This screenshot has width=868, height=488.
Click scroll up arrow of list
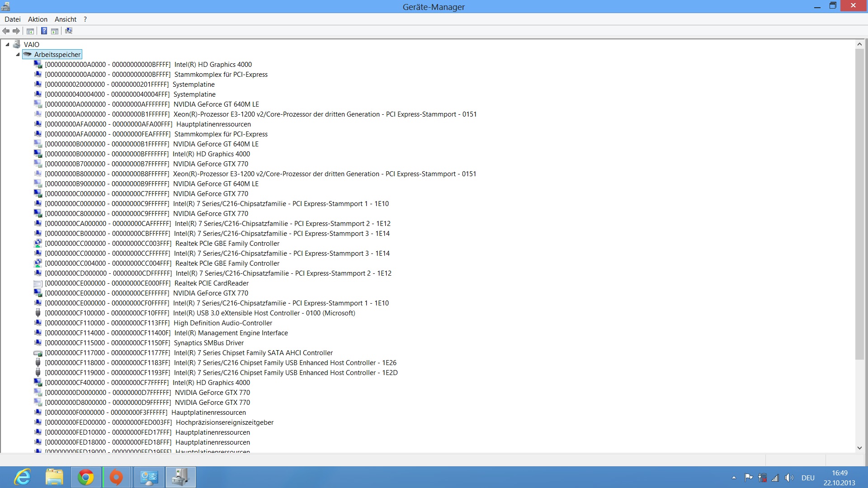859,44
